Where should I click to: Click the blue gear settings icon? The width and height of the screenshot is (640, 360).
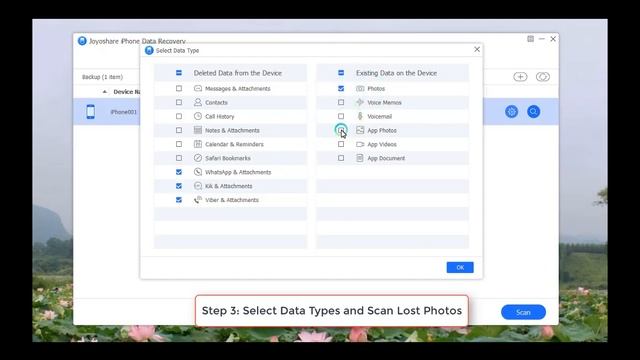click(511, 111)
